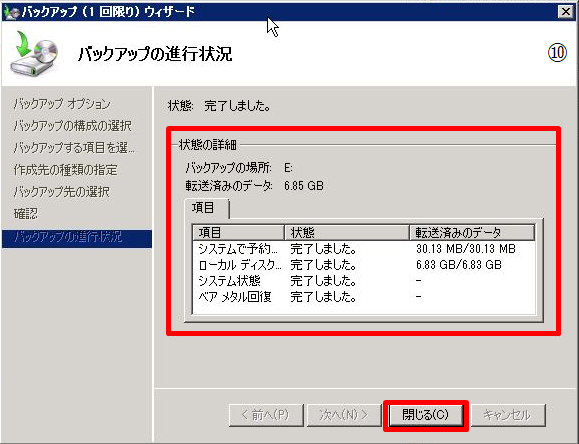Click 完了しました。 in the システム状態 row
Screen dimensions: 579x444
[323, 281]
